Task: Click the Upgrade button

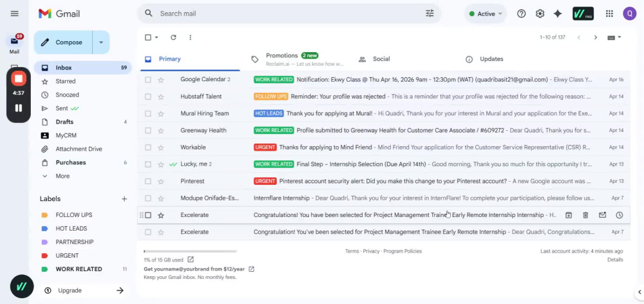Action: tap(84, 290)
